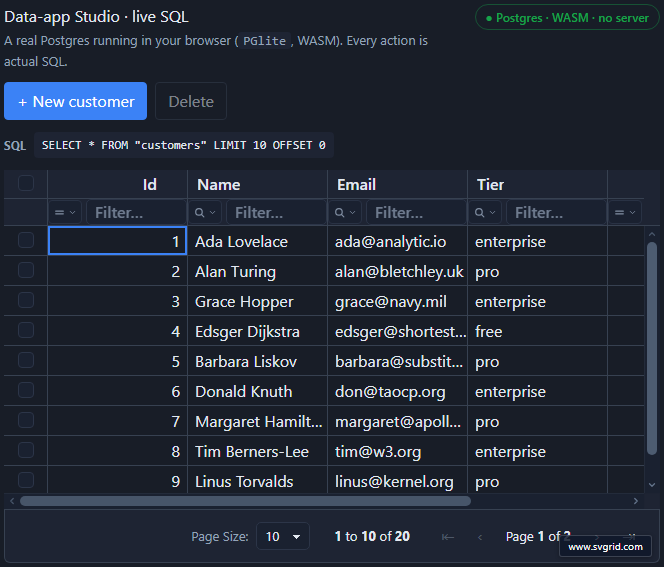Screen dimensions: 664x567
Task: Check the Linus Torvalds row checkbox
Action: [26, 480]
